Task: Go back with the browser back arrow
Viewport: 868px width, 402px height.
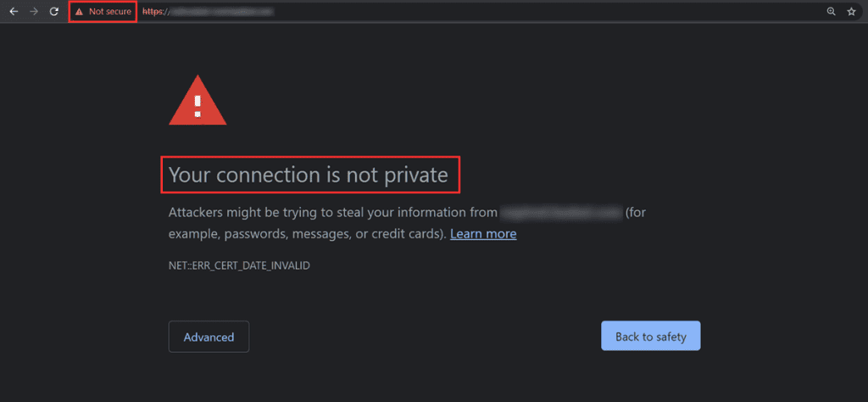Action: click(14, 12)
